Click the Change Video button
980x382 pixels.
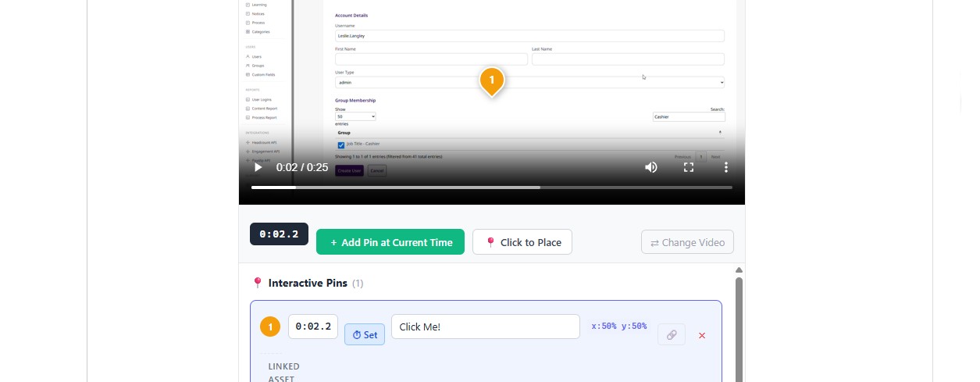[687, 242]
